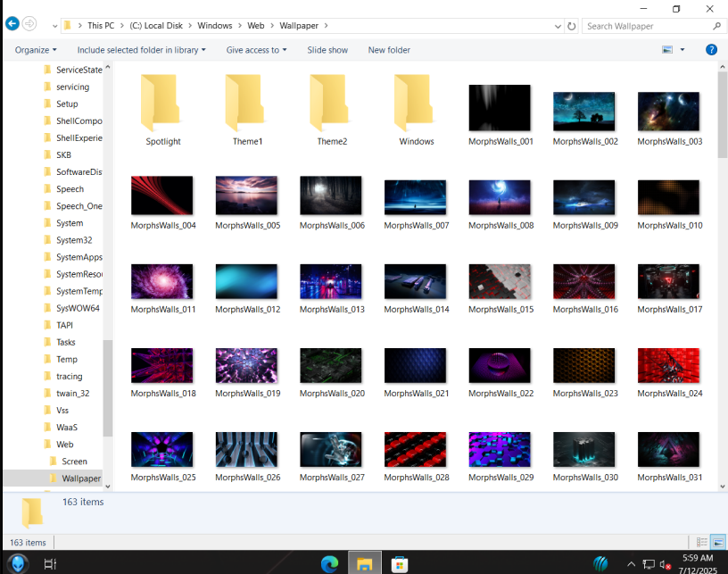728x574 pixels.
Task: Select the twain_32 tree folder
Action: pyautogui.click(x=73, y=394)
